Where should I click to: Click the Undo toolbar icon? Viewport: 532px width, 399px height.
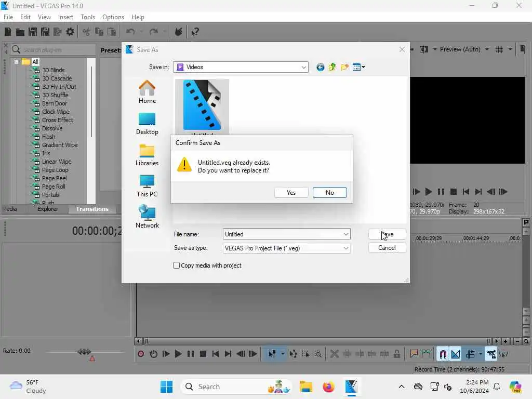130,32
